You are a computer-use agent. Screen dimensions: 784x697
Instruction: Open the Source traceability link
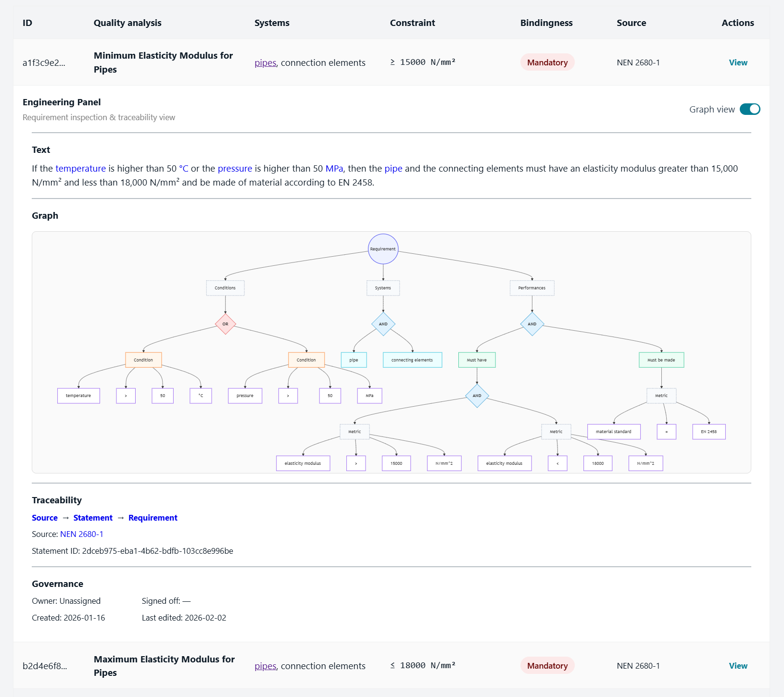[x=45, y=518]
